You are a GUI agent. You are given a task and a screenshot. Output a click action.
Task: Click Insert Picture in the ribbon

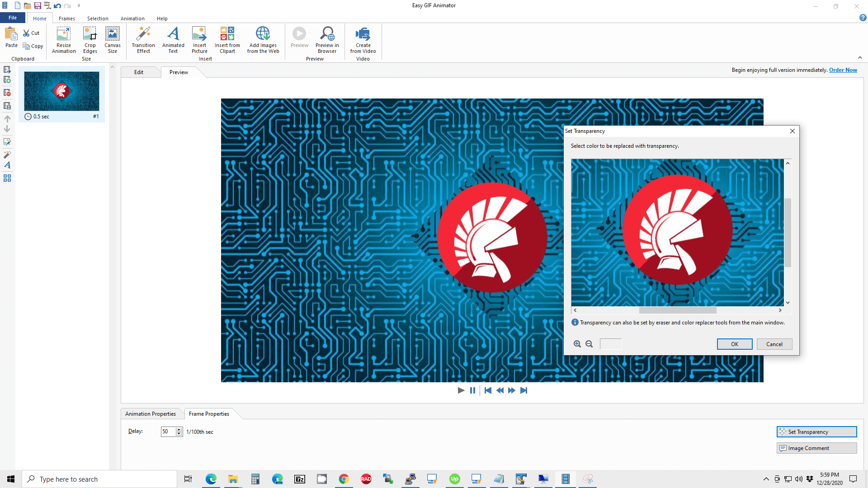(x=199, y=40)
